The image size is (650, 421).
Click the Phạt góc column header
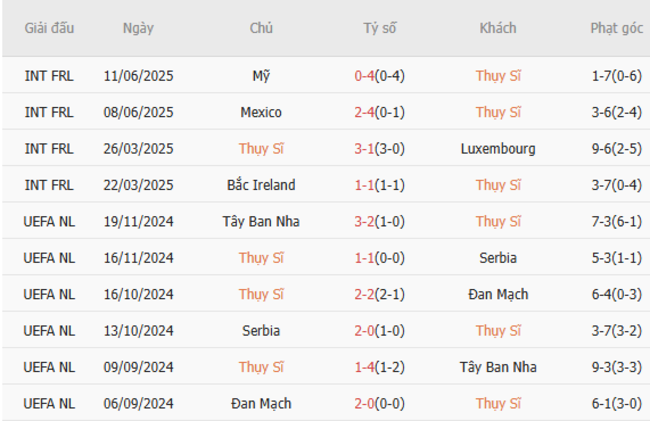[x=616, y=28]
